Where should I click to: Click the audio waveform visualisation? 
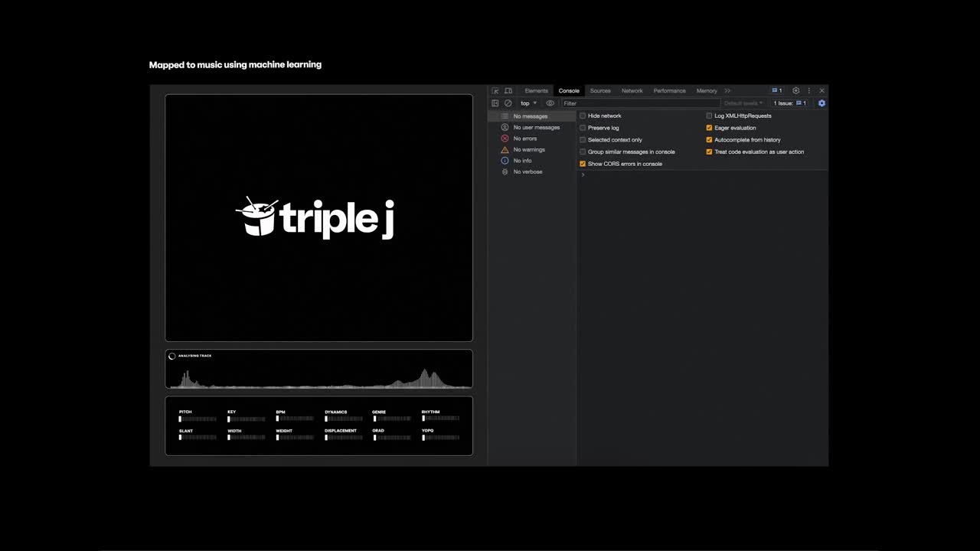click(318, 378)
